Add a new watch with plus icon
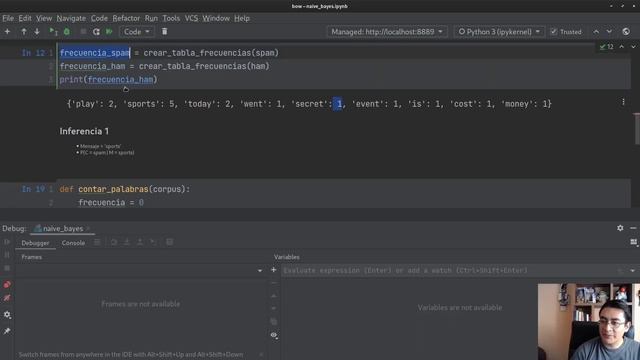Screen dimensions: 640x360 click(273, 270)
